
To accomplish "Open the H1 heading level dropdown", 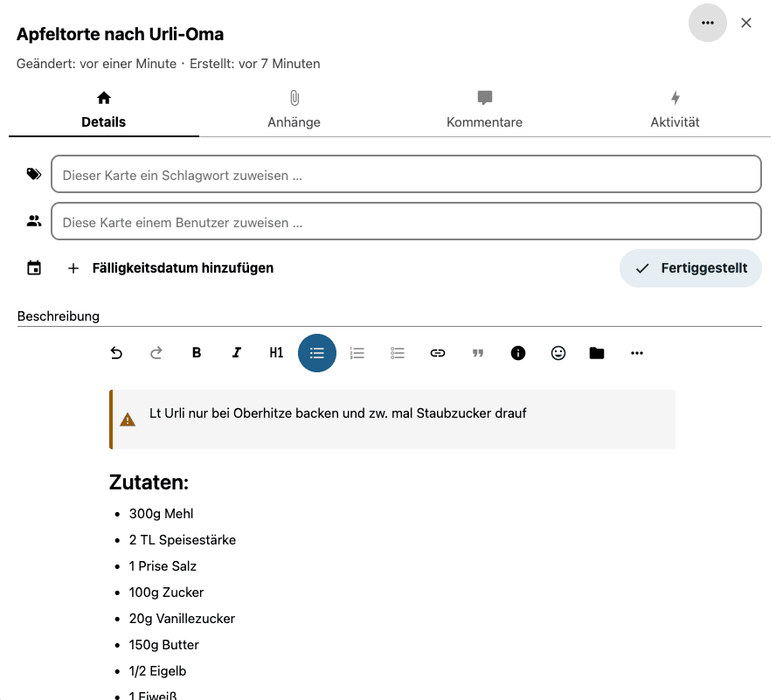I will coord(276,353).
